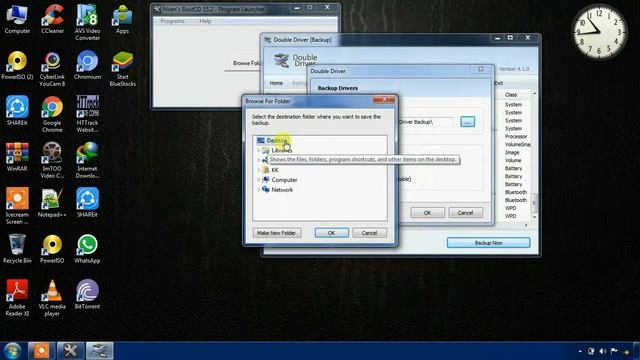Confirm with OK in Browse For Folder
The width and height of the screenshot is (640, 360).
point(331,233)
